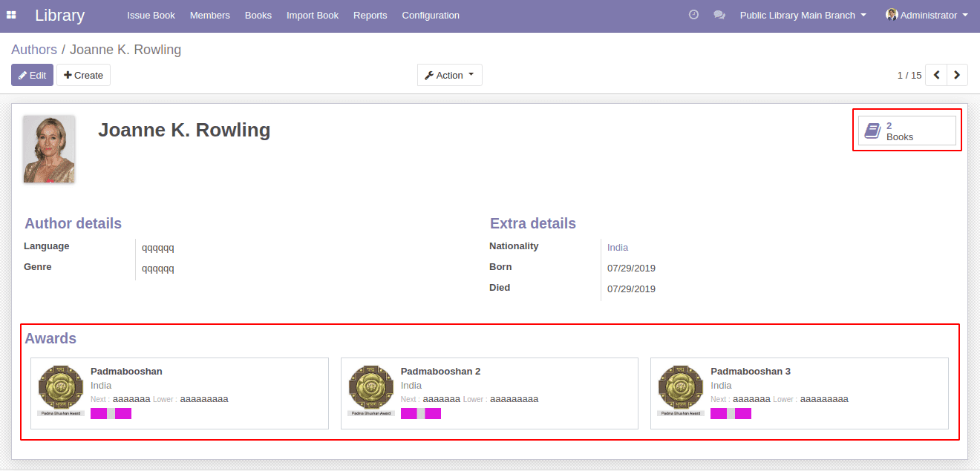Open the conversations chat bubble icon

[x=719, y=15]
